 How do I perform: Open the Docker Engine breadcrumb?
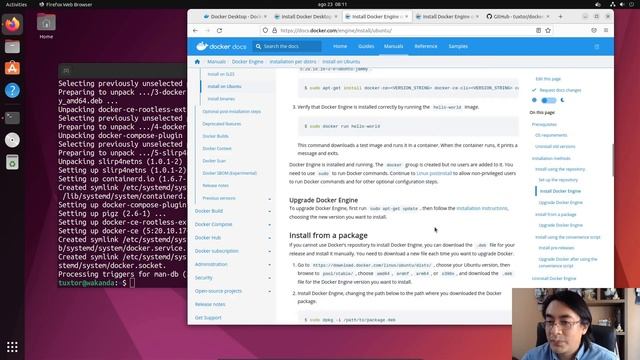click(x=247, y=62)
